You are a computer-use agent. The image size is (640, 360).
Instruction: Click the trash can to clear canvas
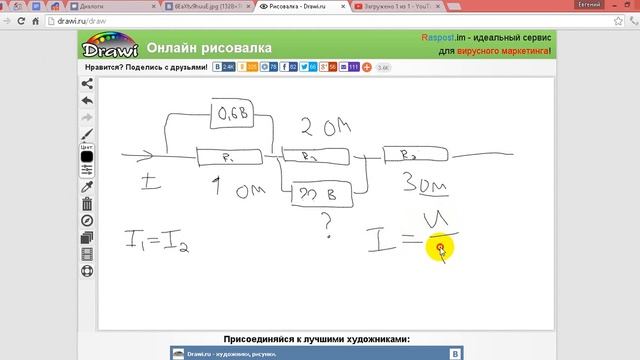coord(87,204)
